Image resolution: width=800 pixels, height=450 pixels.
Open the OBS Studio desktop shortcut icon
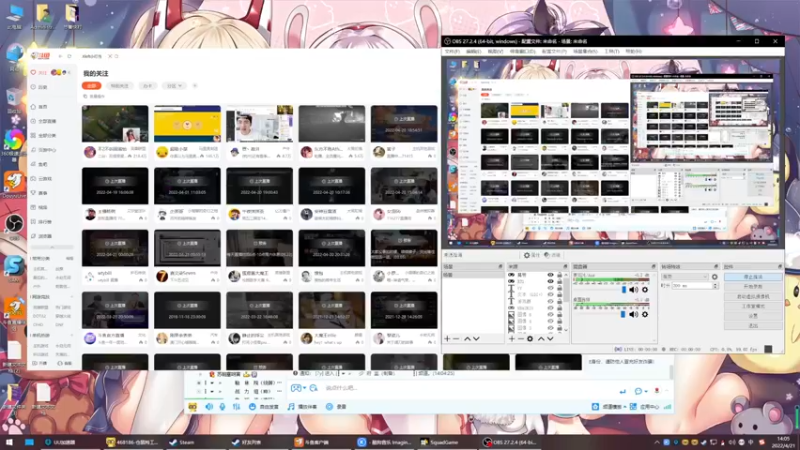tap(14, 225)
